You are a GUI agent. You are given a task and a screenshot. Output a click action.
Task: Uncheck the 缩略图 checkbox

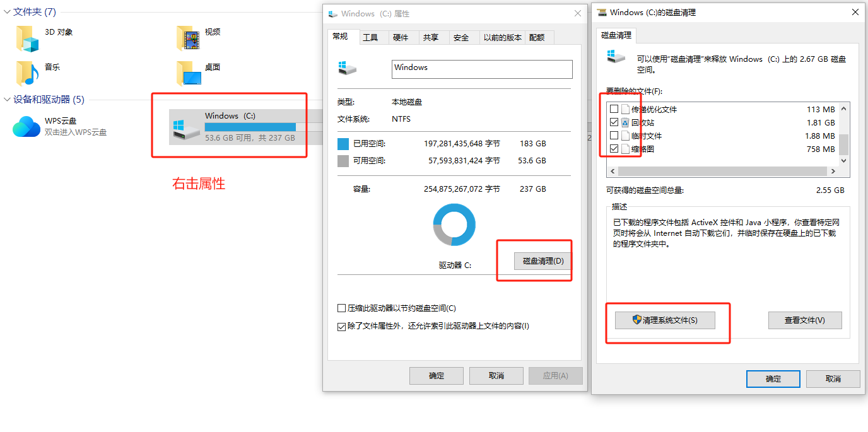(x=614, y=149)
